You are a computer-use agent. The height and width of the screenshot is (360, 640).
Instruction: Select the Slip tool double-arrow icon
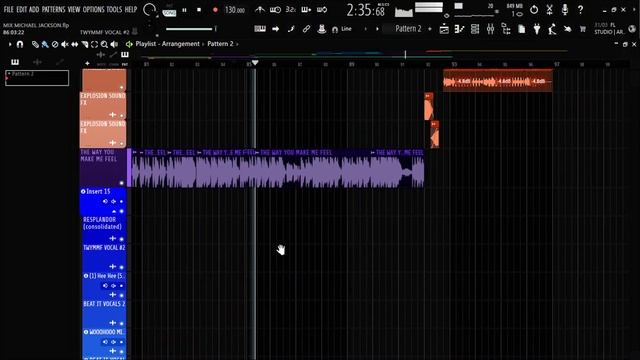tap(75, 44)
